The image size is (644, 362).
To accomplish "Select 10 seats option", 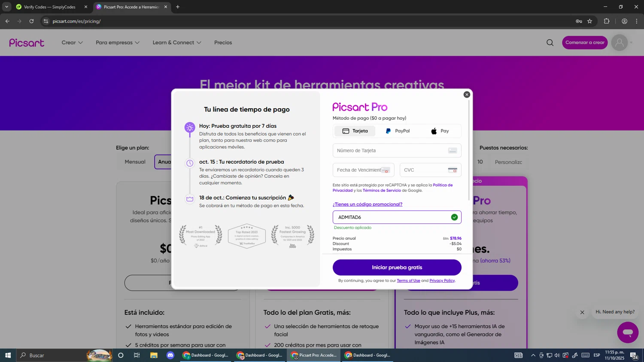I will [480, 162].
